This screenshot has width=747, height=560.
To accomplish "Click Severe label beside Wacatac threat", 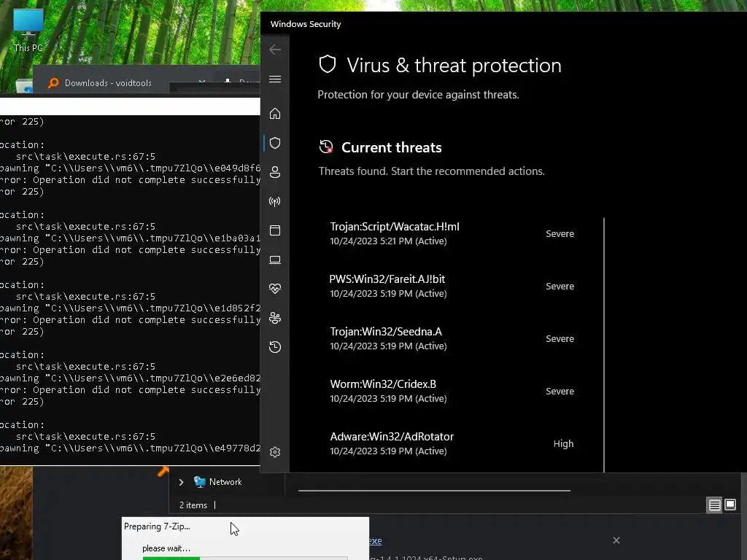I will (560, 234).
